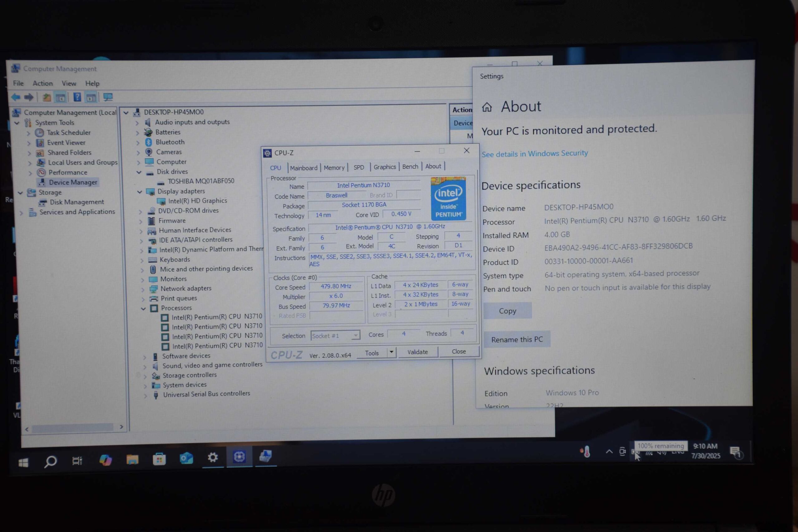
Task: Switch to Computer Management taskbar icon
Action: [265, 456]
